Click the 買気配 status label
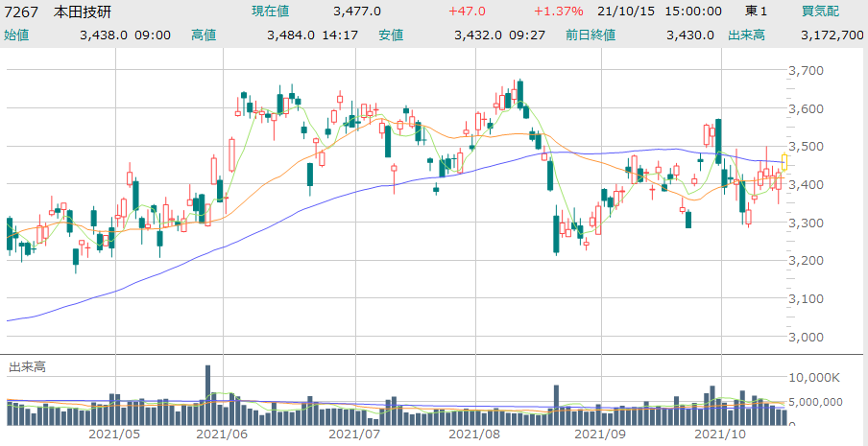Image resolution: width=868 pixels, height=446 pixels. 820,12
